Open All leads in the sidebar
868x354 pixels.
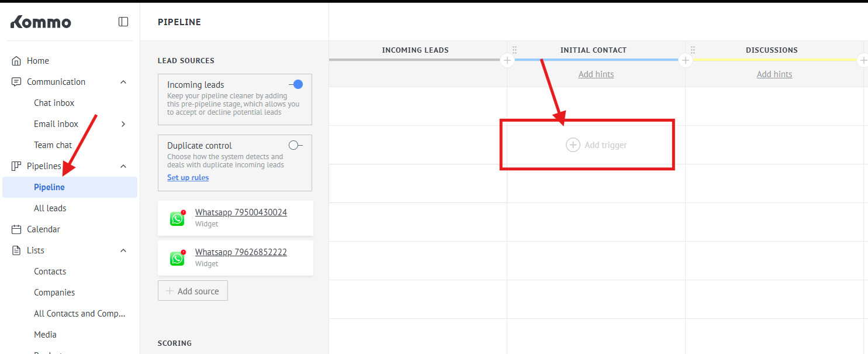click(x=50, y=208)
